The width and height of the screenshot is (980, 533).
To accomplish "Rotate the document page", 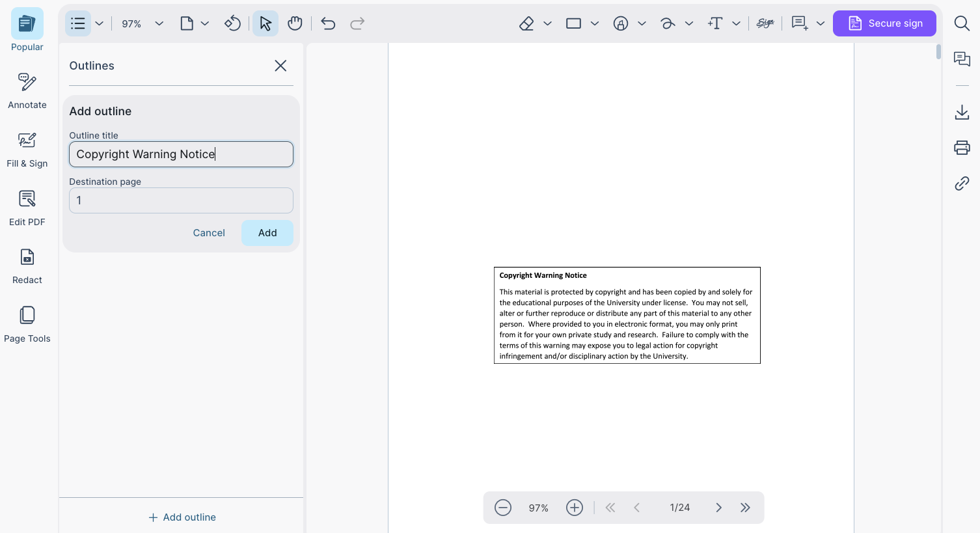I will coord(232,23).
